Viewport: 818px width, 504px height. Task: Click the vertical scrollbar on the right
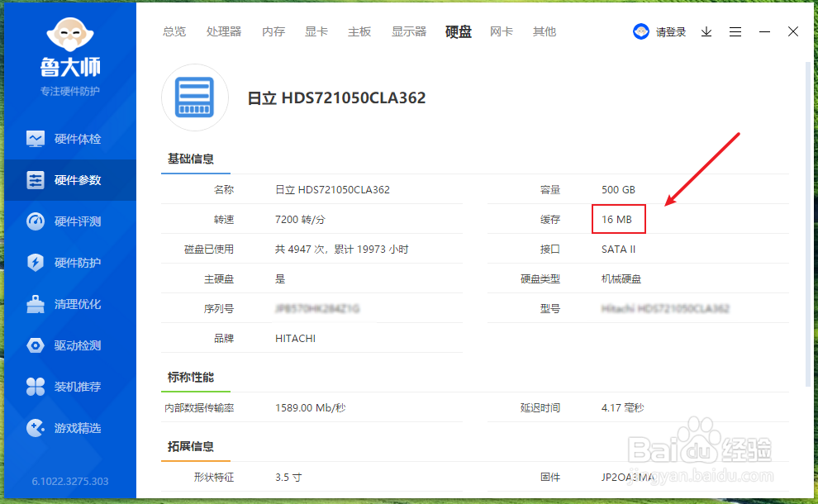click(x=809, y=225)
